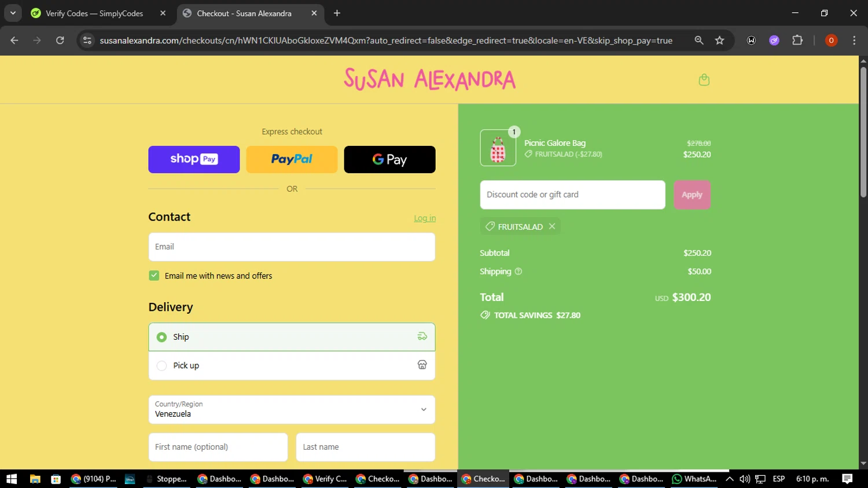The image size is (868, 488).
Task: Open the browser zoom magnifier icon
Action: click(699, 41)
